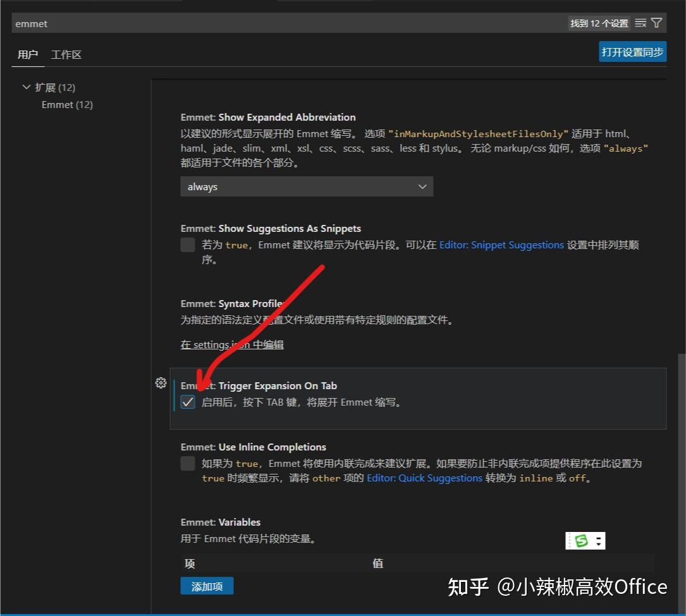Follow the Editor: Snippet Suggestions link
The height and width of the screenshot is (616, 686).
(x=501, y=245)
